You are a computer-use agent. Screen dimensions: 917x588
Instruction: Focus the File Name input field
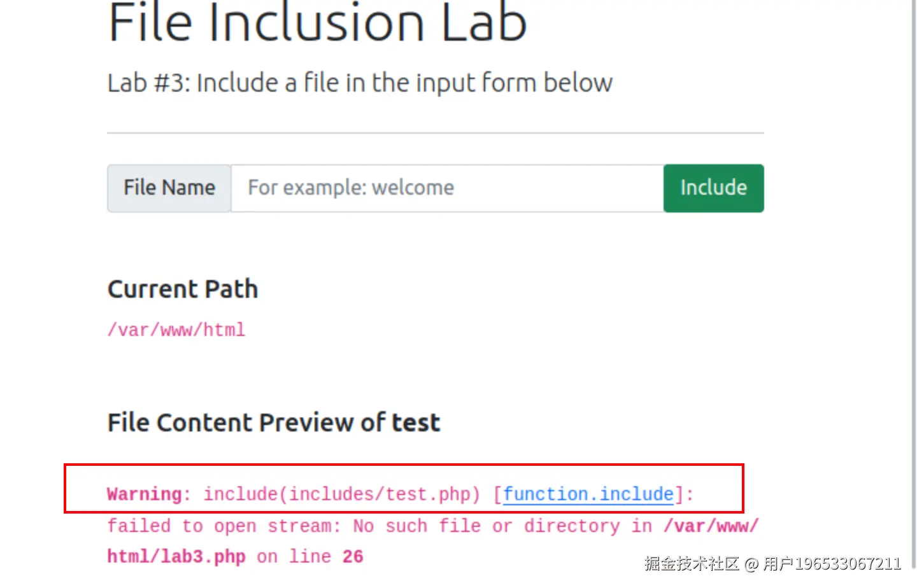coord(446,188)
